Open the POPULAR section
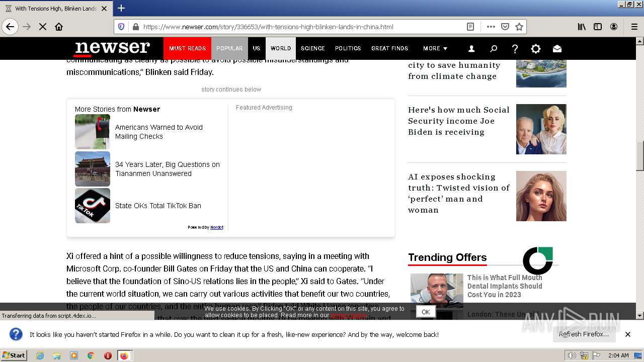This screenshot has height=362, width=644. [229, 48]
